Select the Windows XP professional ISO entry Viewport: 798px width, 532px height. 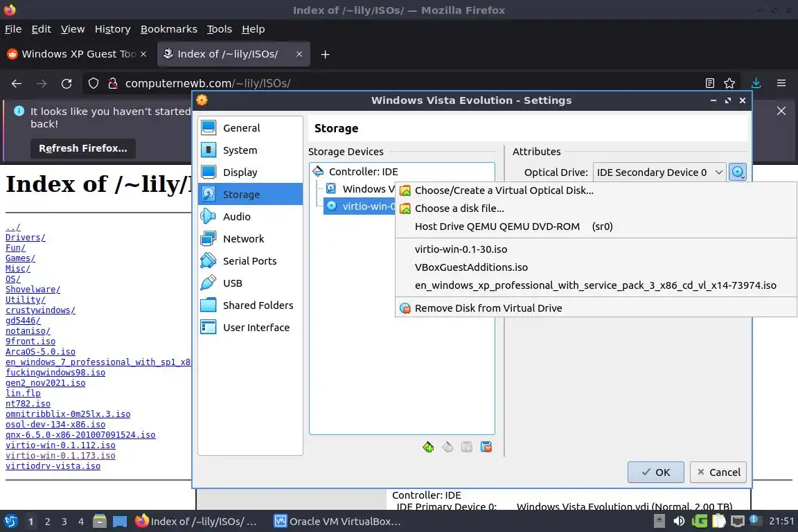coord(596,285)
